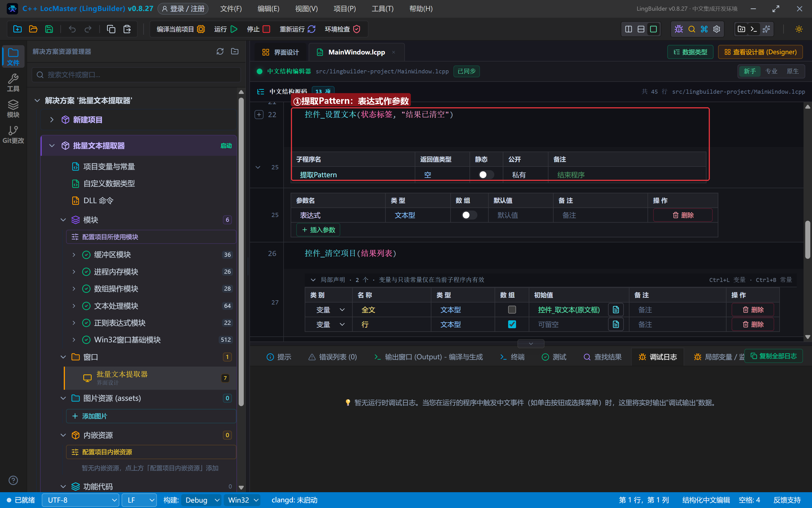Switch editor mode to 专业
This screenshot has width=812, height=508.
tap(771, 71)
